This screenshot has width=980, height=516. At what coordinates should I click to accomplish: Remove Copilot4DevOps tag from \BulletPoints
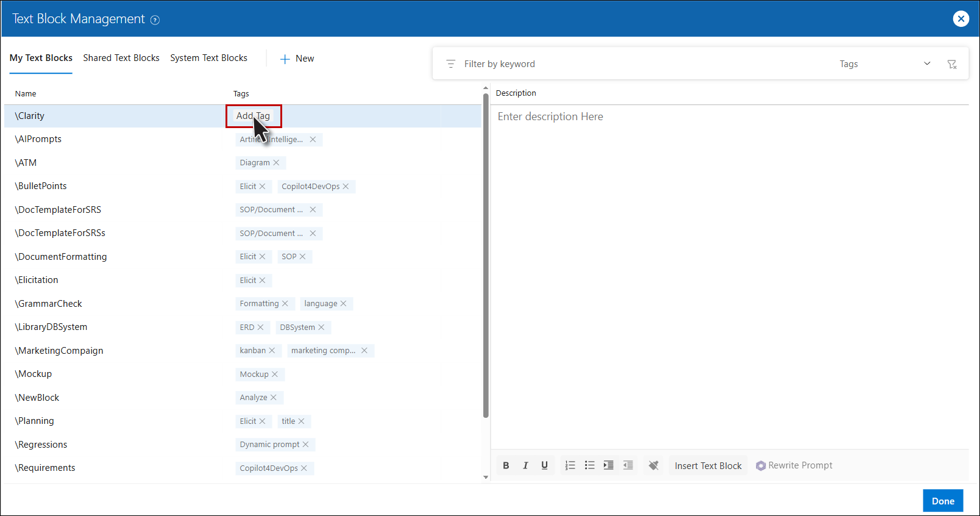point(346,187)
